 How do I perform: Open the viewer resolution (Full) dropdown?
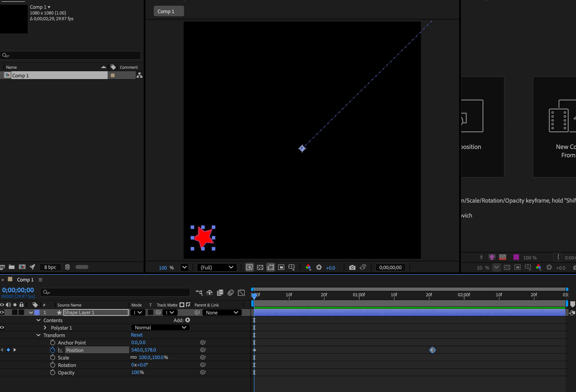point(217,268)
